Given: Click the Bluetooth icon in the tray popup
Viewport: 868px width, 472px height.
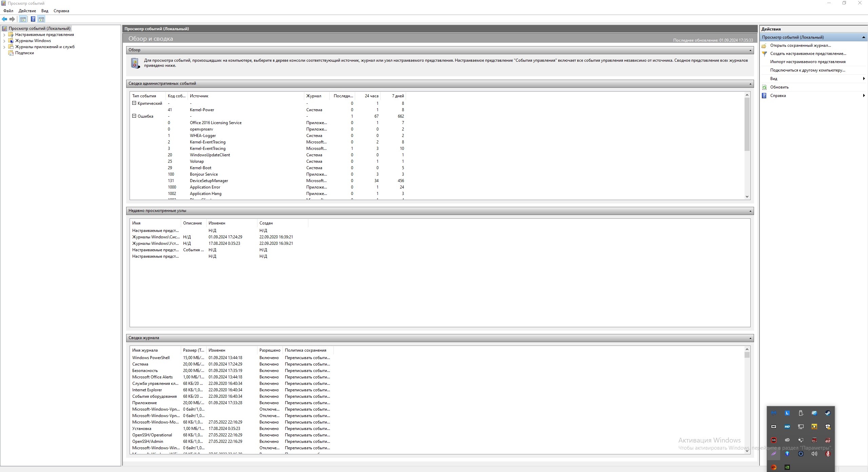Looking at the screenshot, I should 787,454.
